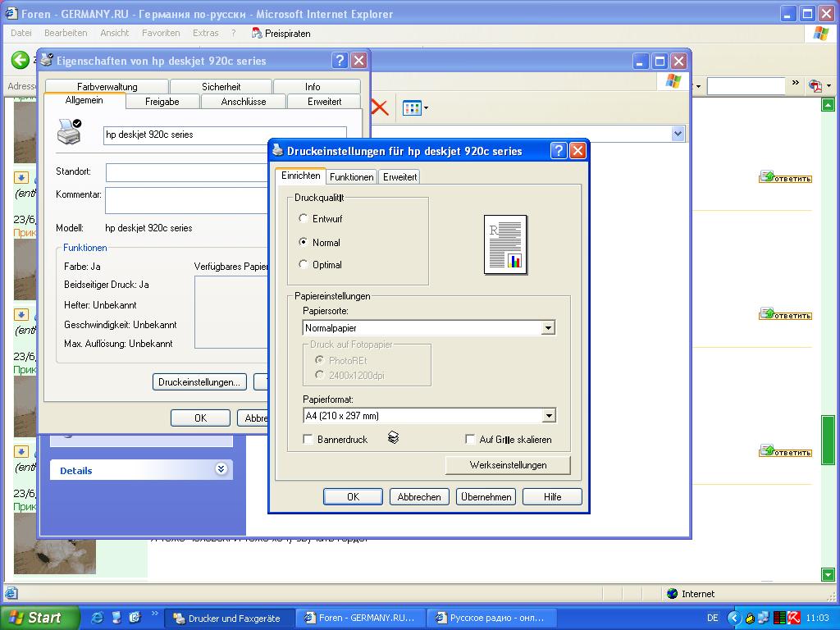Select the Optimal print quality option

click(x=304, y=264)
